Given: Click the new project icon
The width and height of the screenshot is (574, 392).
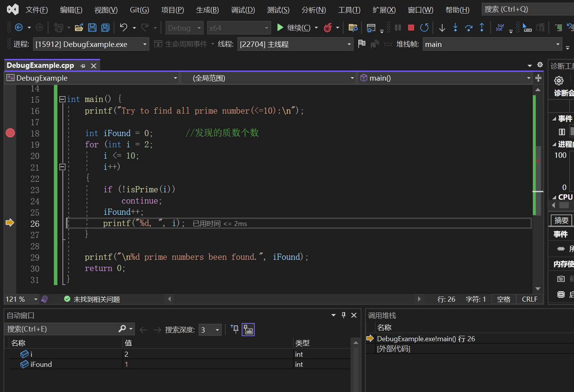Looking at the screenshot, I should point(59,28).
